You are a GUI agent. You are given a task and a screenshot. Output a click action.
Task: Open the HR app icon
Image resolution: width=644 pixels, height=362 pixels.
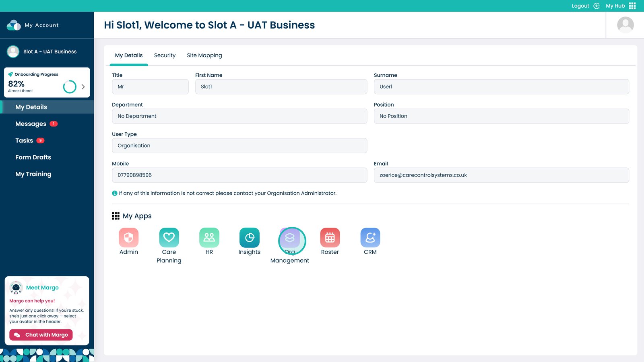209,238
